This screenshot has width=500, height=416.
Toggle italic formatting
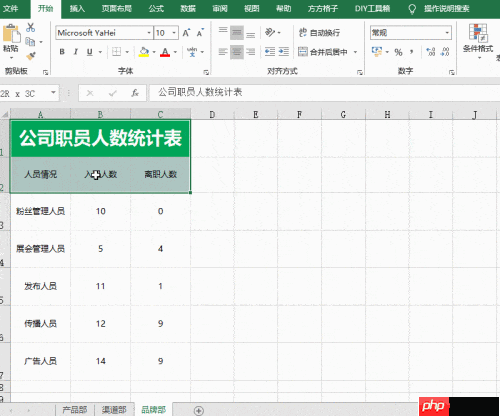coord(76,52)
